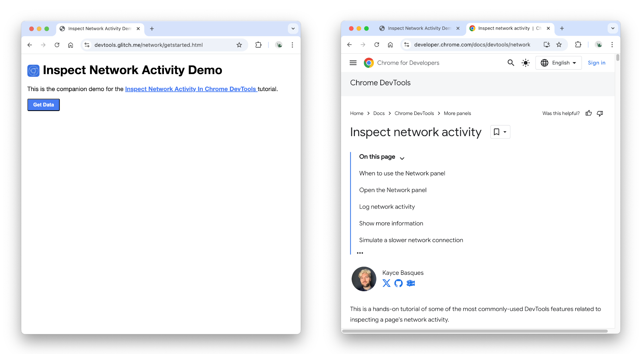Click the Chrome for Developers logo icon

(x=369, y=63)
